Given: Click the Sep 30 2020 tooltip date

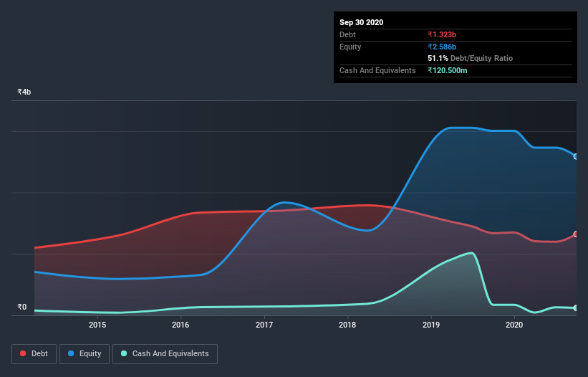Looking at the screenshot, I should [x=361, y=22].
